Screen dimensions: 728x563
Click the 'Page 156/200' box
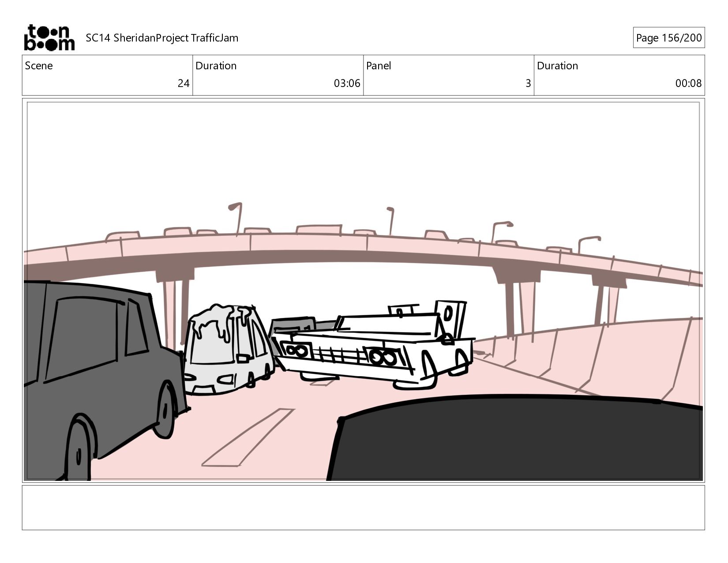coord(669,38)
